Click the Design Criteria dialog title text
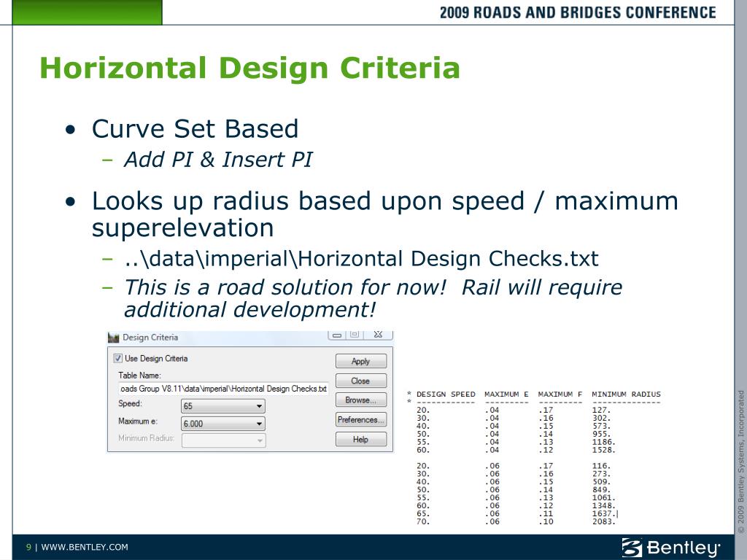747x560 pixels. 150,337
